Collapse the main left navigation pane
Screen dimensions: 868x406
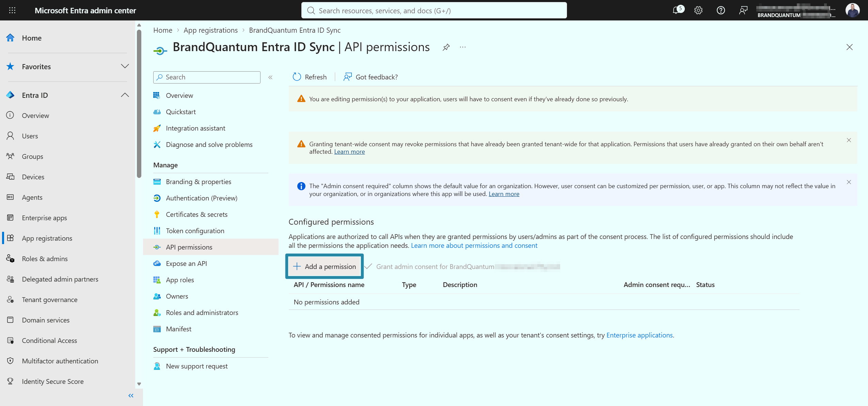point(131,395)
